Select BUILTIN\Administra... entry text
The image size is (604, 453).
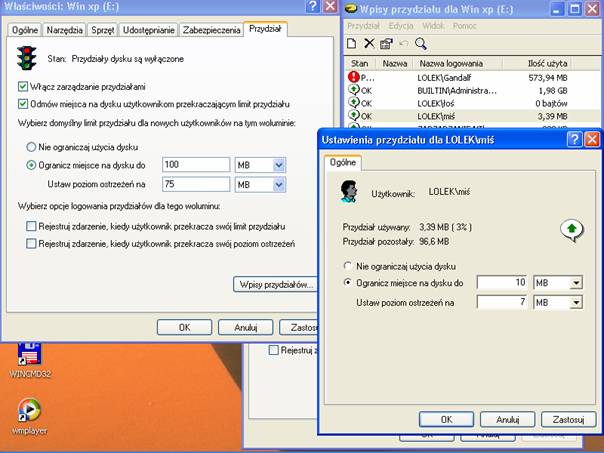pos(457,91)
